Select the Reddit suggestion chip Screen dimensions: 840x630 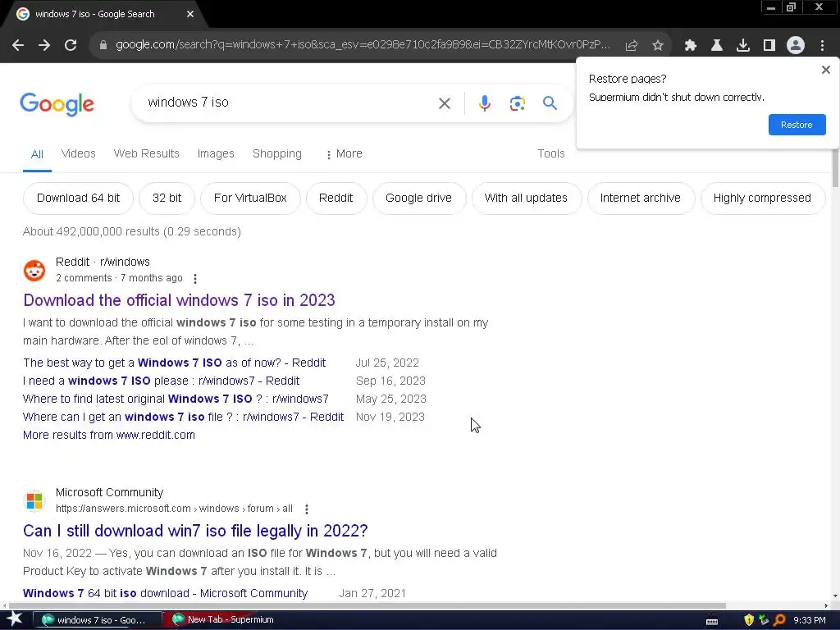click(x=336, y=199)
